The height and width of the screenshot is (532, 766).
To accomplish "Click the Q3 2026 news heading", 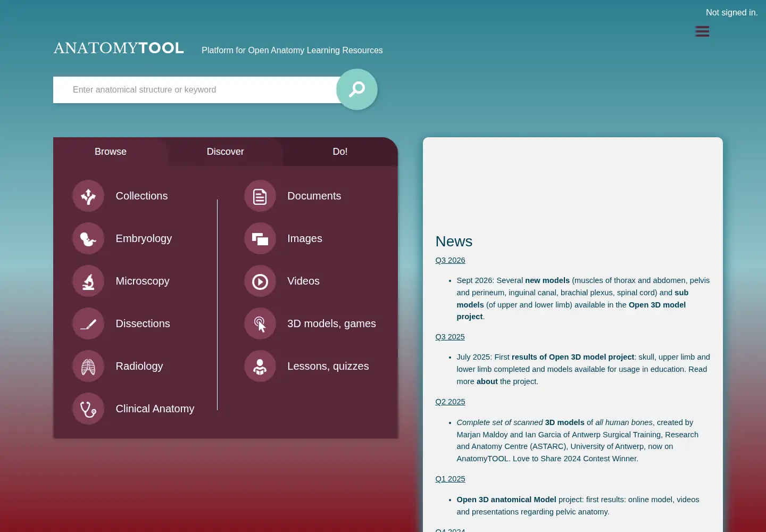I will (x=450, y=260).
